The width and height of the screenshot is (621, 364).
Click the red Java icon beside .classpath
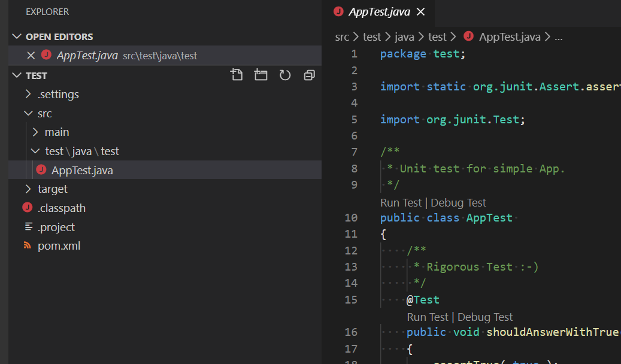(x=27, y=208)
